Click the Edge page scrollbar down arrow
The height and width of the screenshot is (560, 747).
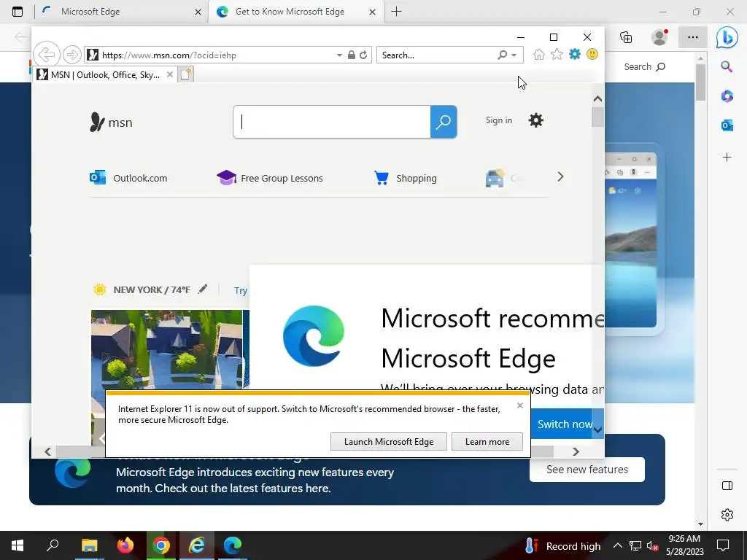[x=700, y=524]
